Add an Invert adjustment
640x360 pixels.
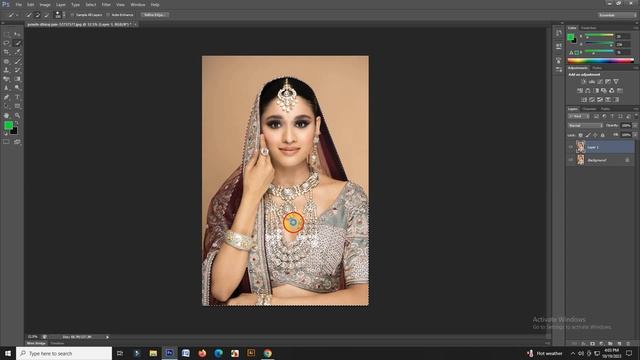coord(584,100)
